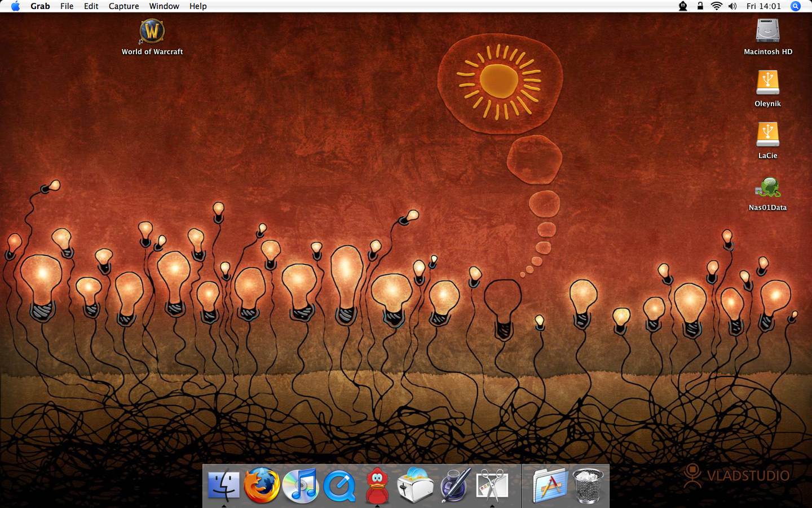Open iTunes in the Dock
This screenshot has width=812, height=508.
click(300, 485)
